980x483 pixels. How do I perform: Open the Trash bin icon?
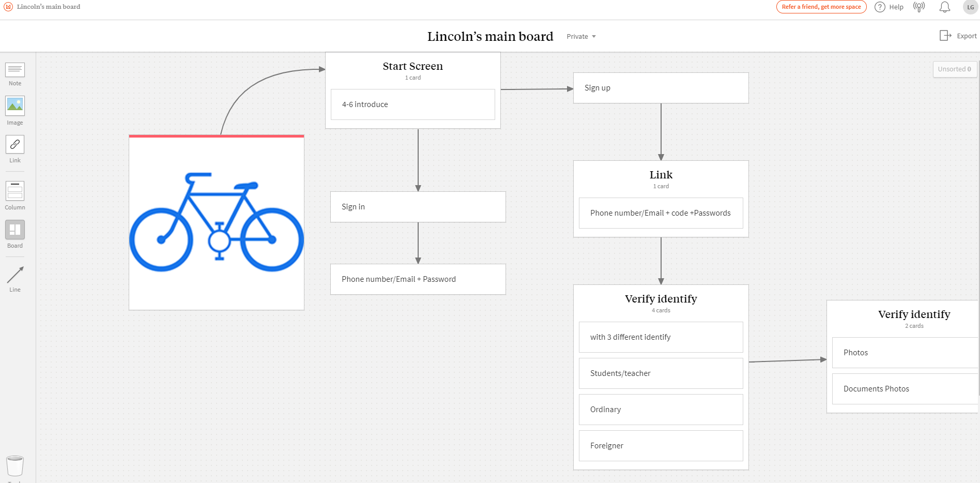15,465
